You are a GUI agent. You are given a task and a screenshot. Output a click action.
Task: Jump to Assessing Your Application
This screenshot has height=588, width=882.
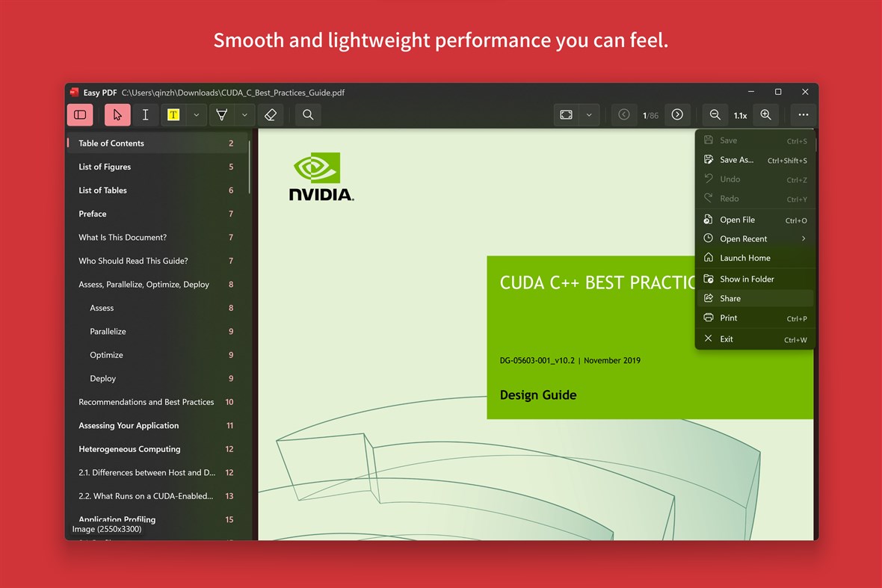click(x=157, y=426)
